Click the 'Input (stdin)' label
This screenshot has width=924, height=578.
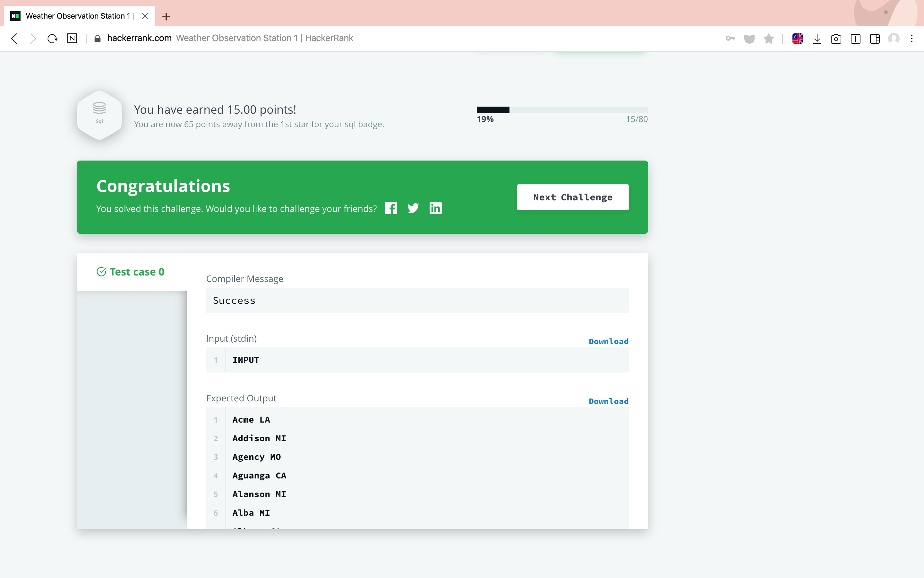231,338
